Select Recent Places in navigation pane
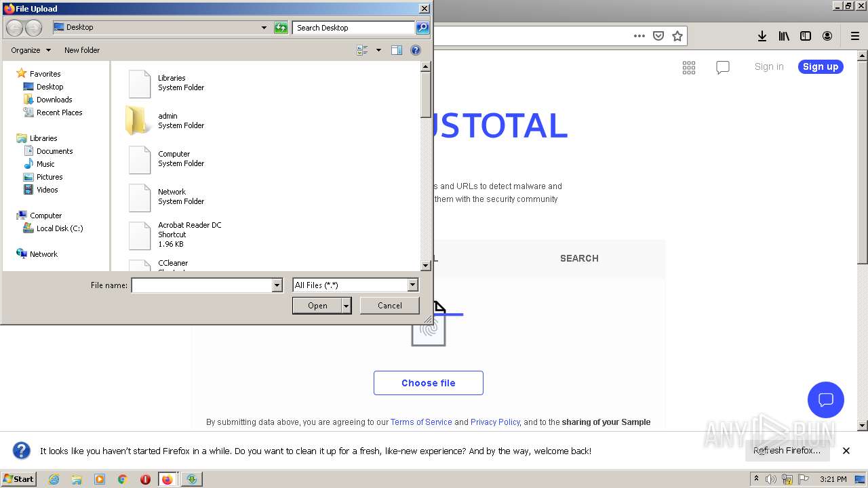 59,113
